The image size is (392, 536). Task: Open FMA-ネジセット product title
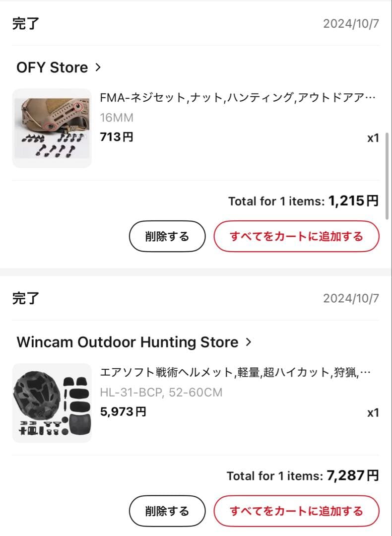[237, 98]
